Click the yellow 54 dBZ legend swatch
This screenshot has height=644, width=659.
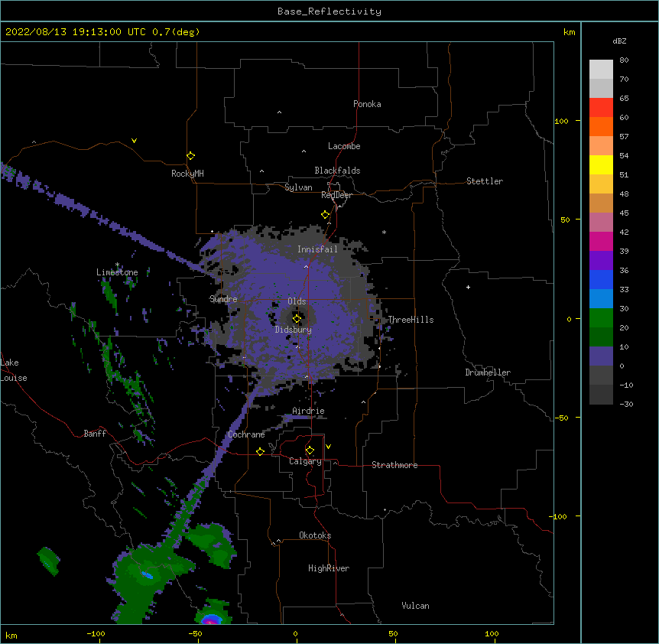pyautogui.click(x=601, y=164)
